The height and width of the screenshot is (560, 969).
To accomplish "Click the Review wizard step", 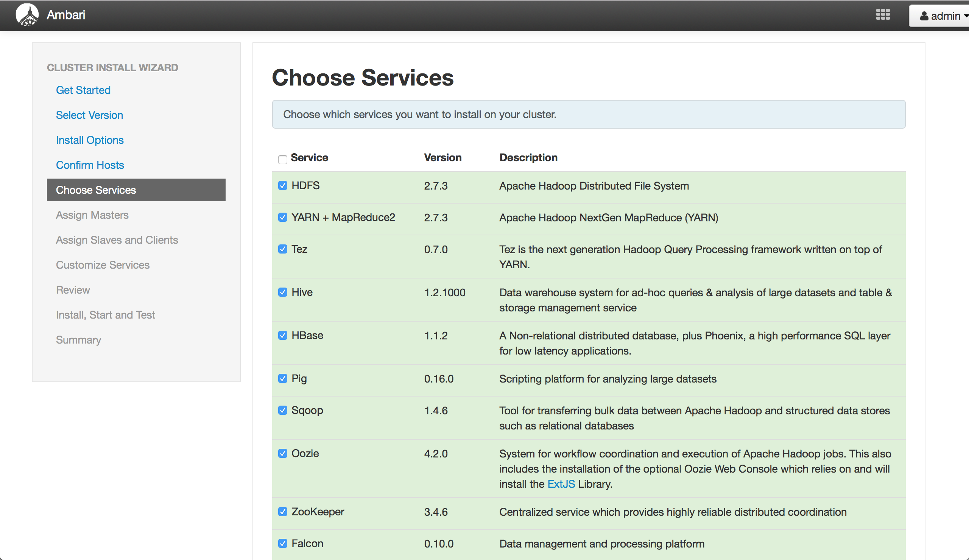I will coord(73,290).
